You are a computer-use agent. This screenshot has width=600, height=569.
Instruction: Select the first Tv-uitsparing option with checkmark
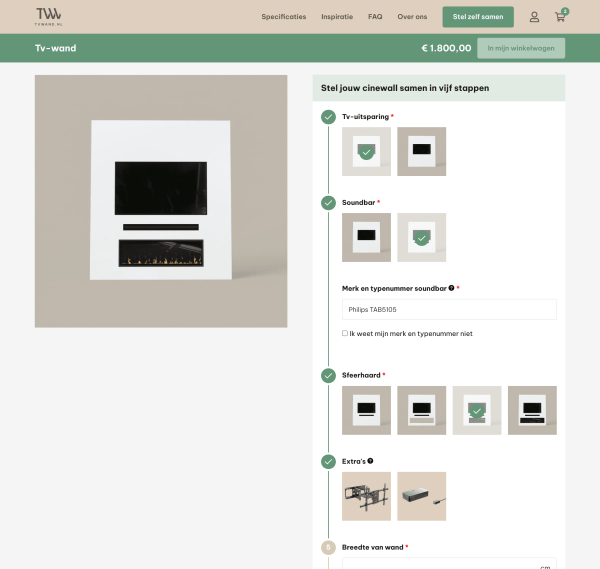pyautogui.click(x=367, y=152)
